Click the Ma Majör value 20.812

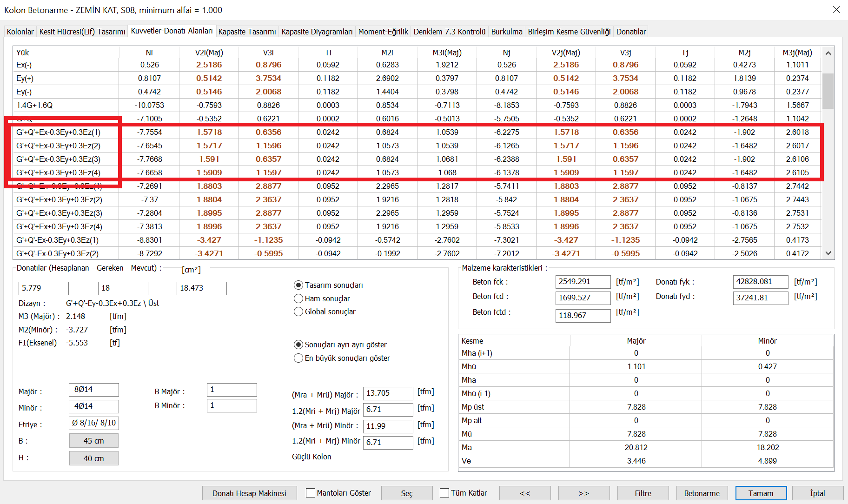636,447
